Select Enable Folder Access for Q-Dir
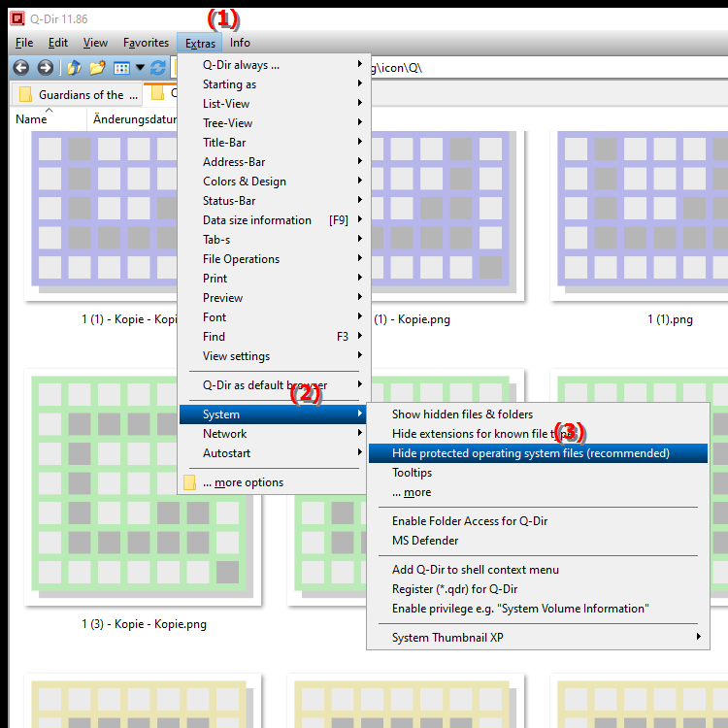The height and width of the screenshot is (728, 728). point(470,521)
